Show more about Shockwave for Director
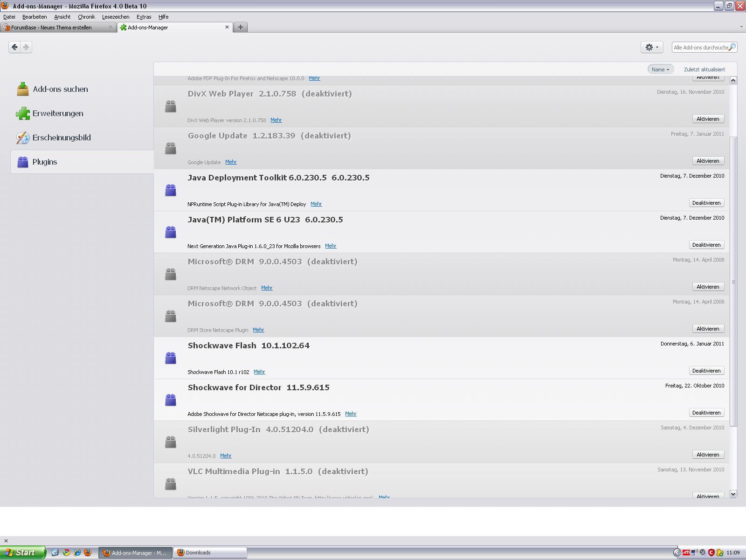 (351, 414)
